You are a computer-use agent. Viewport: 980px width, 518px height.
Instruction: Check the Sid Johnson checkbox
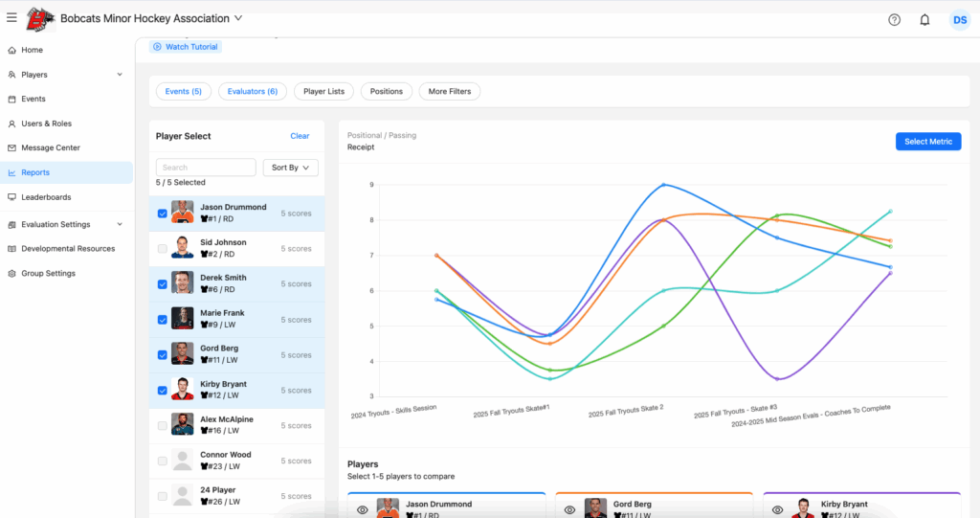click(x=162, y=249)
